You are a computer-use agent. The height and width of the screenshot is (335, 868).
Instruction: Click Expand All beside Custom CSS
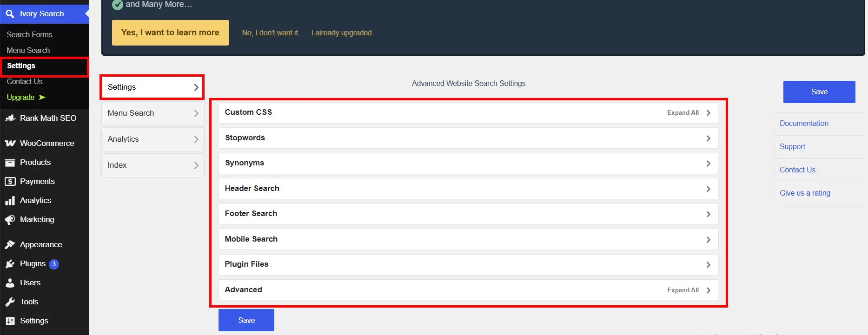[x=683, y=113]
